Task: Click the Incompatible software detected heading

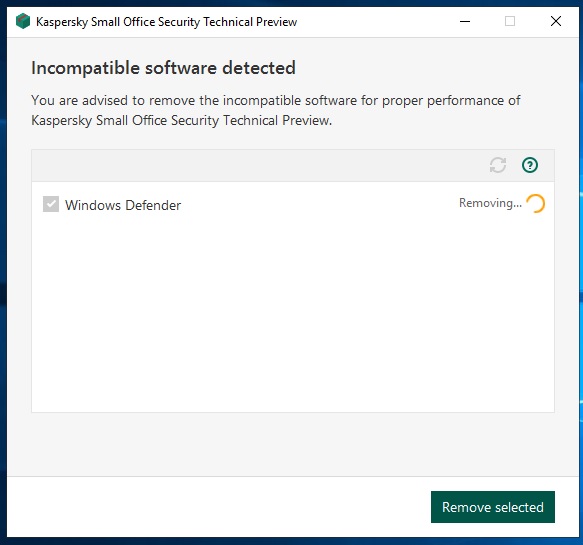Action: pyautogui.click(x=163, y=68)
